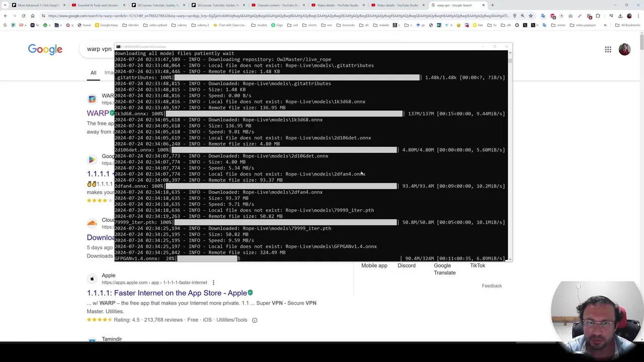The height and width of the screenshot is (362, 644).
Task: Open the Google Translate extension icon
Action: (x=543, y=16)
